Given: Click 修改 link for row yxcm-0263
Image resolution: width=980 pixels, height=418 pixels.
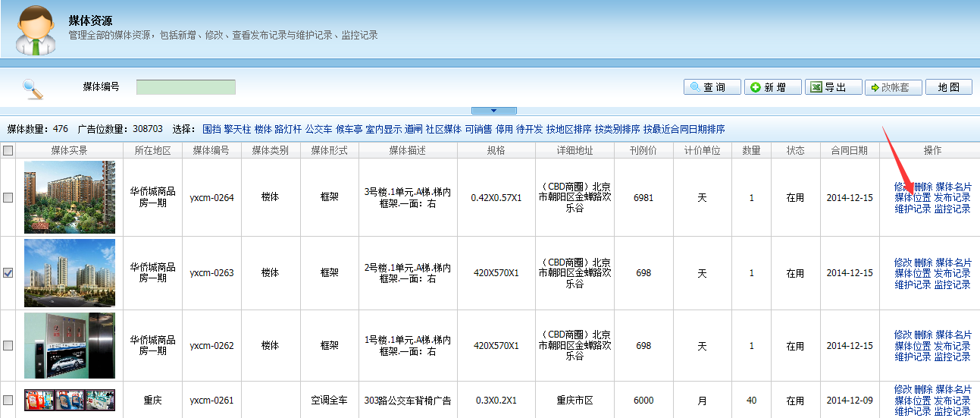Looking at the screenshot, I should (903, 262).
